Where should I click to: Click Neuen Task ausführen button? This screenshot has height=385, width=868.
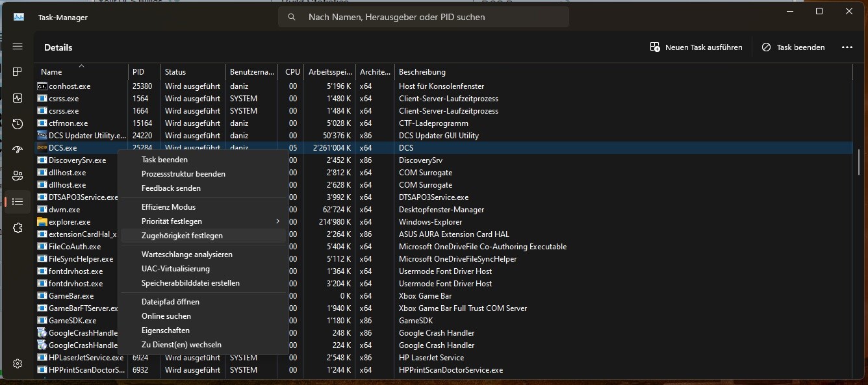pos(696,47)
